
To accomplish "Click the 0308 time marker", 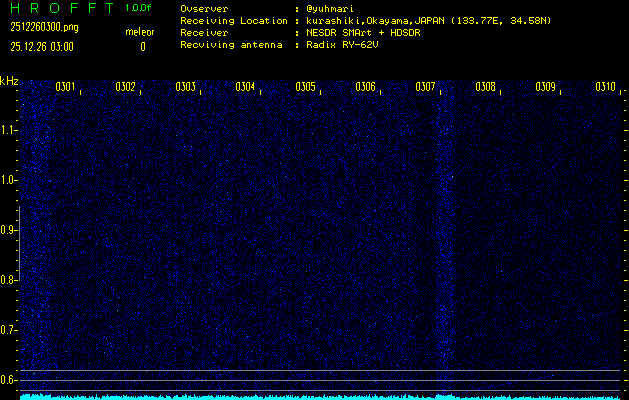I will (x=485, y=87).
